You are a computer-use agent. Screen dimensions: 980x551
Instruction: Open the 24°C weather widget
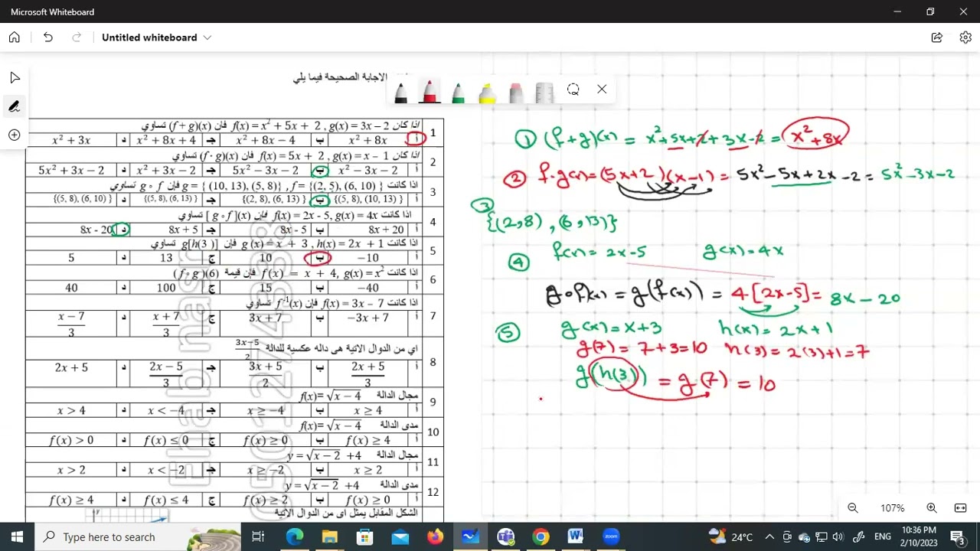pyautogui.click(x=730, y=536)
